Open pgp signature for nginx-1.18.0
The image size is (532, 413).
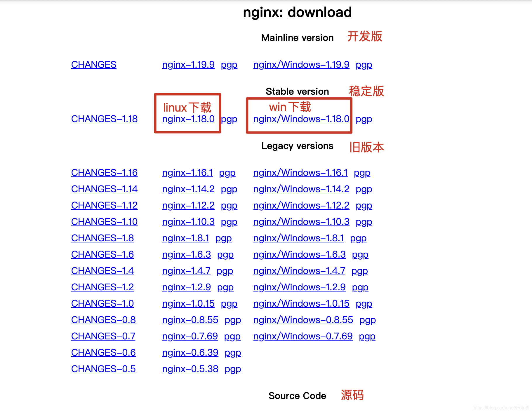tap(229, 119)
